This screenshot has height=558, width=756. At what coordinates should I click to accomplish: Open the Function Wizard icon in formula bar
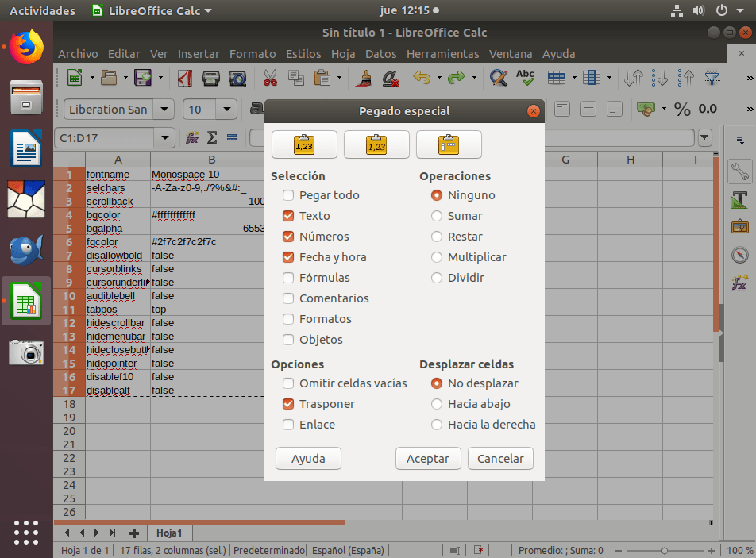(x=192, y=137)
